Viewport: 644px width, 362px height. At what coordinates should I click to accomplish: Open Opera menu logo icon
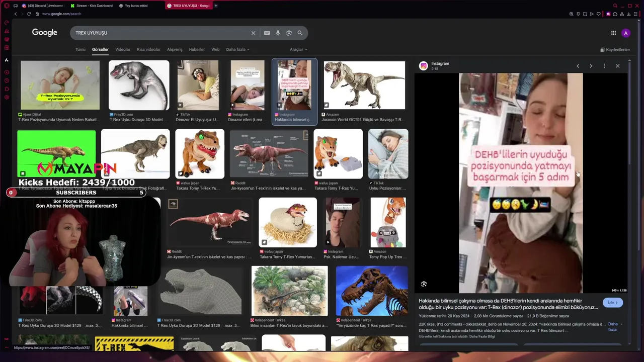(7, 6)
